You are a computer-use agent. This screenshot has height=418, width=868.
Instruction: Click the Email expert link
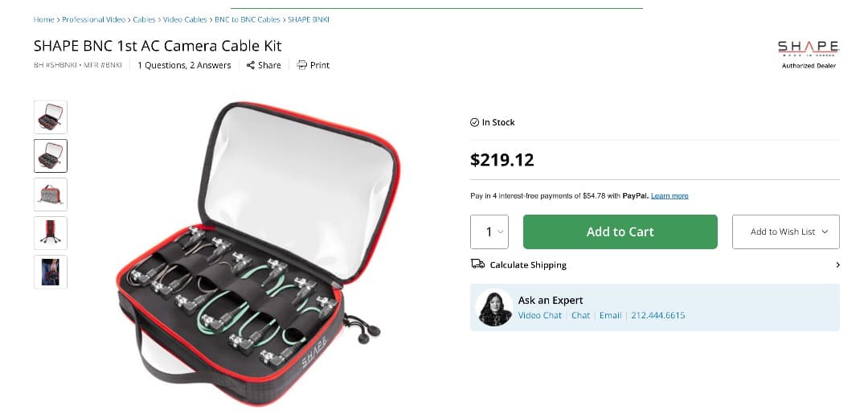click(610, 316)
